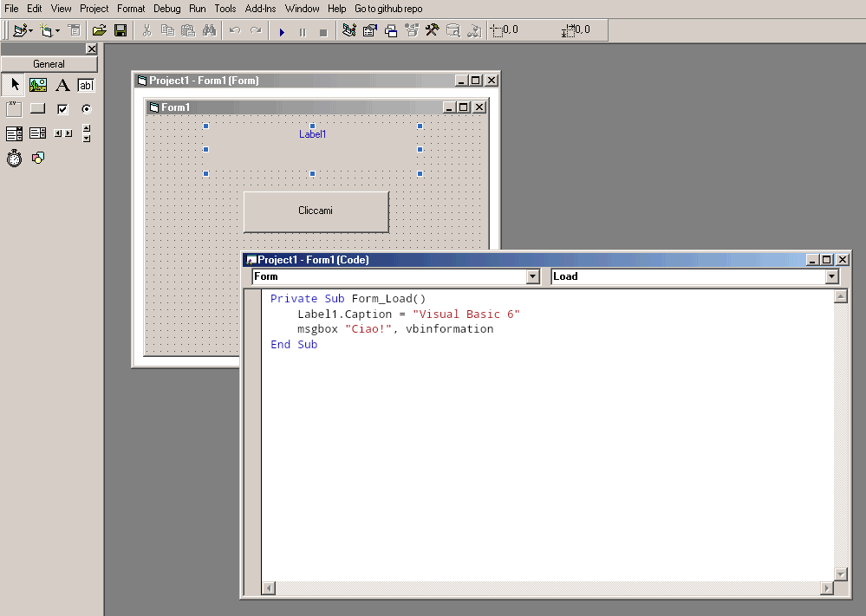Image resolution: width=866 pixels, height=616 pixels.
Task: Open the Project menu
Action: [94, 9]
